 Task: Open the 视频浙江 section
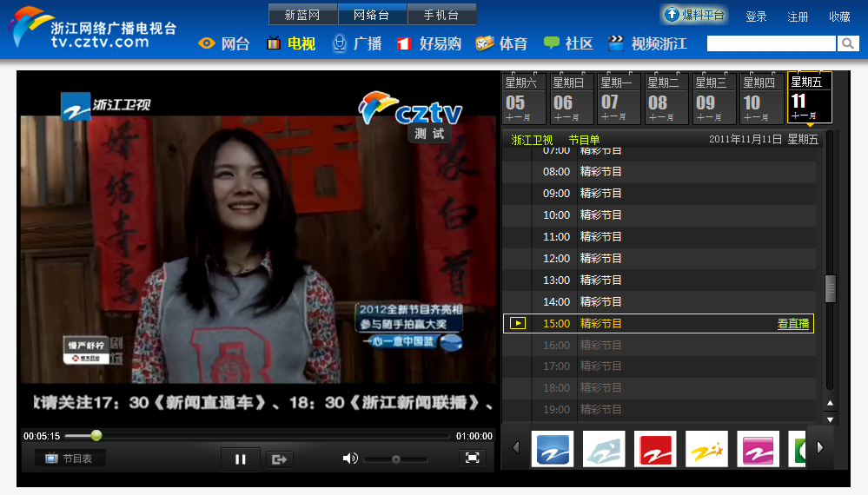pyautogui.click(x=647, y=43)
